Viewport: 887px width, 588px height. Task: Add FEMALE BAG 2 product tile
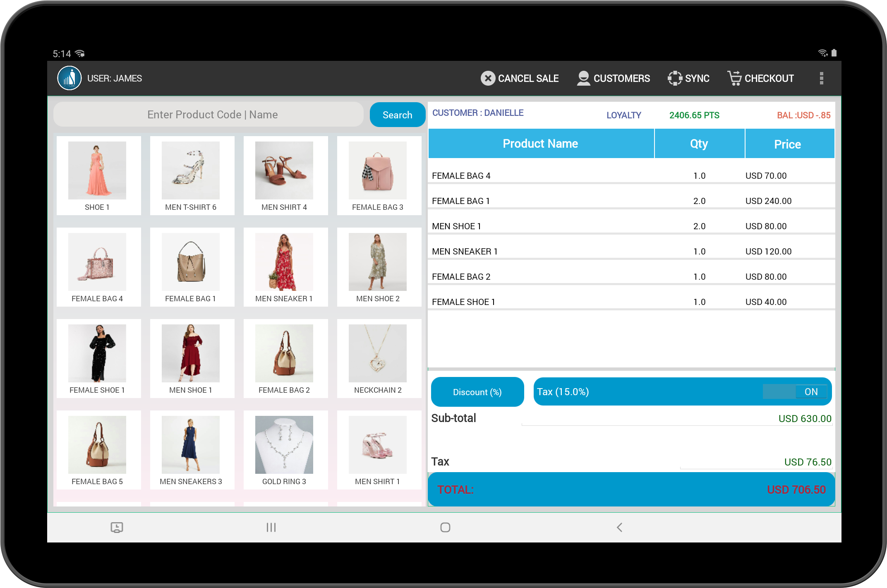[286, 358]
